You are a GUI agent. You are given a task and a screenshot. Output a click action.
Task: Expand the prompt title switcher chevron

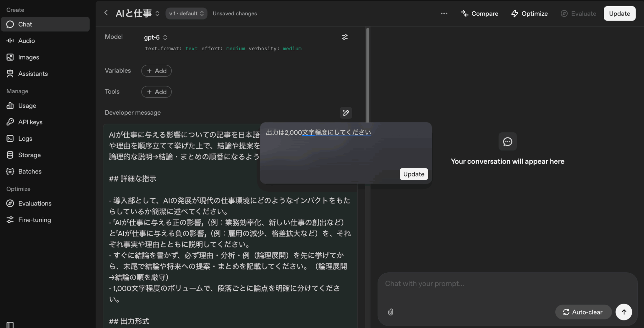[x=157, y=14]
